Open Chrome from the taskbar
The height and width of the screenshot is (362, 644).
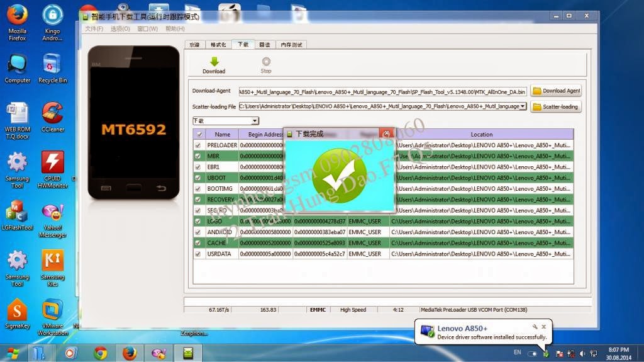point(100,353)
